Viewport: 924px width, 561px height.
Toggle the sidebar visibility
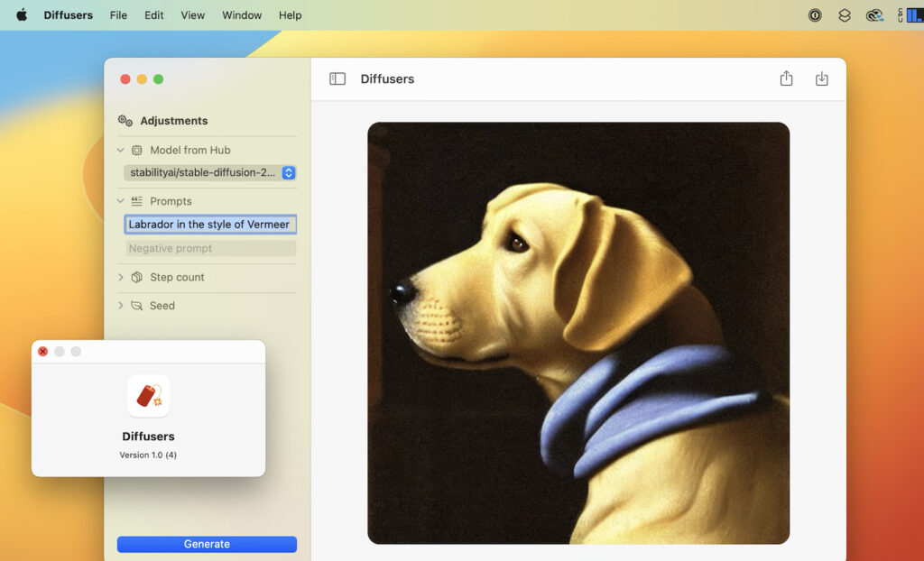click(337, 78)
